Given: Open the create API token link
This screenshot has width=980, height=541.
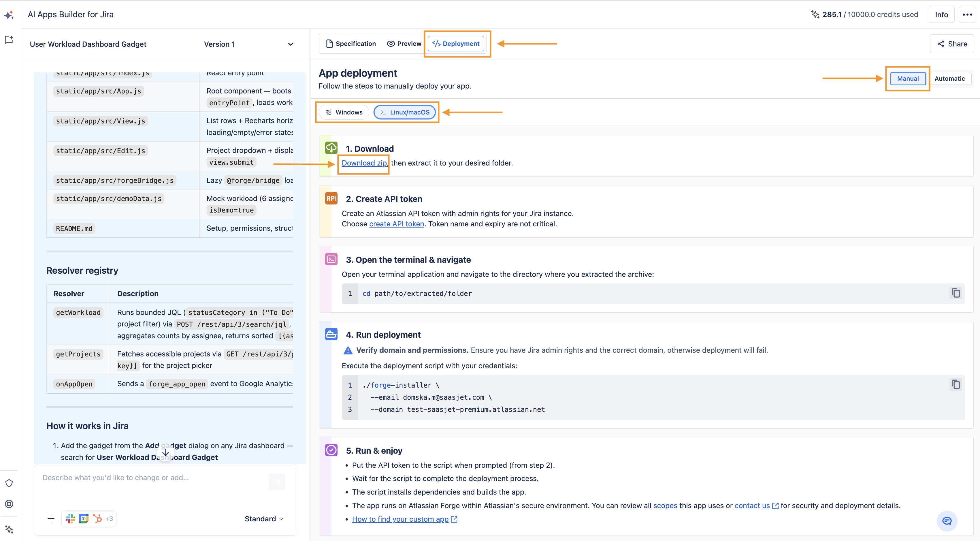Looking at the screenshot, I should point(396,224).
